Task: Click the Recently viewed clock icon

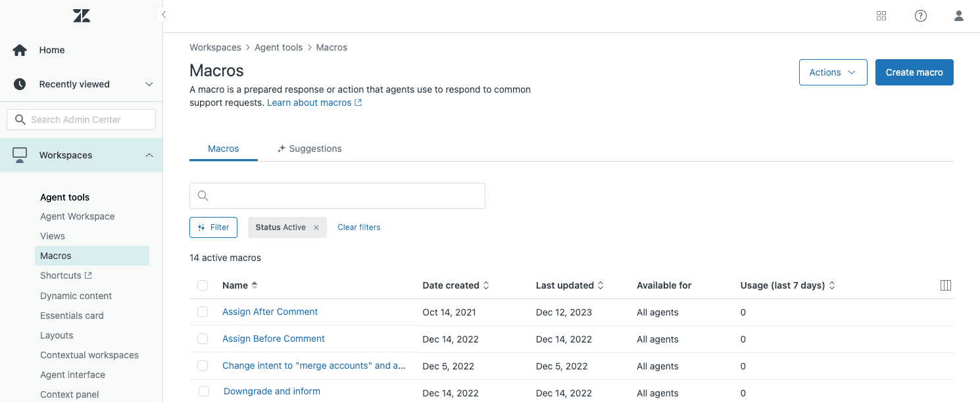Action: [x=19, y=83]
